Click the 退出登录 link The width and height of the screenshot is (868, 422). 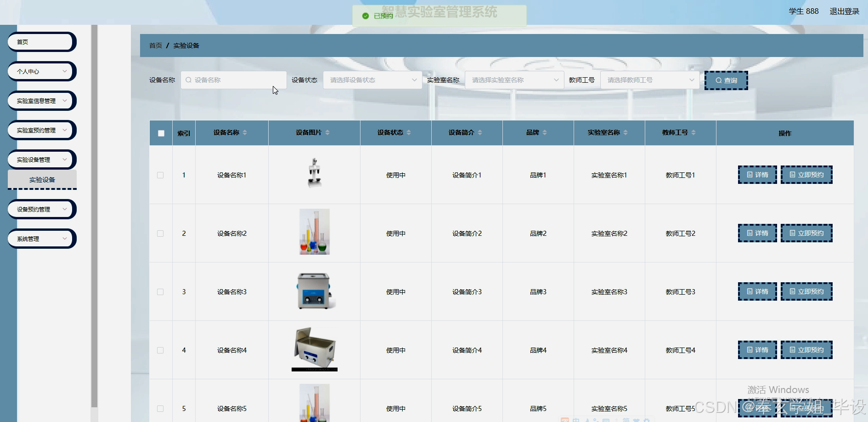tap(844, 11)
